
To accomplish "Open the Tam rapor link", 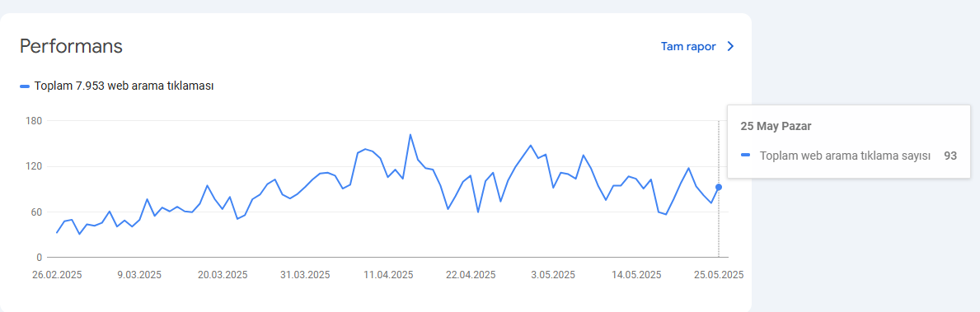I will point(688,47).
